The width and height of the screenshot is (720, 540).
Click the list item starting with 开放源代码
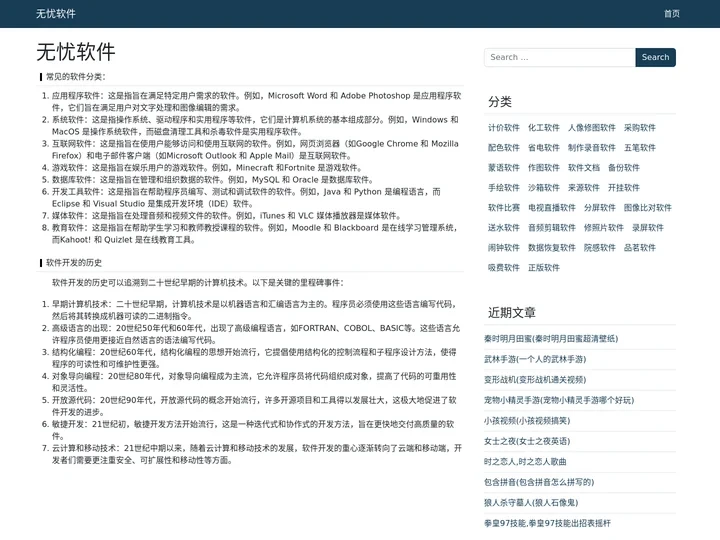(254, 406)
